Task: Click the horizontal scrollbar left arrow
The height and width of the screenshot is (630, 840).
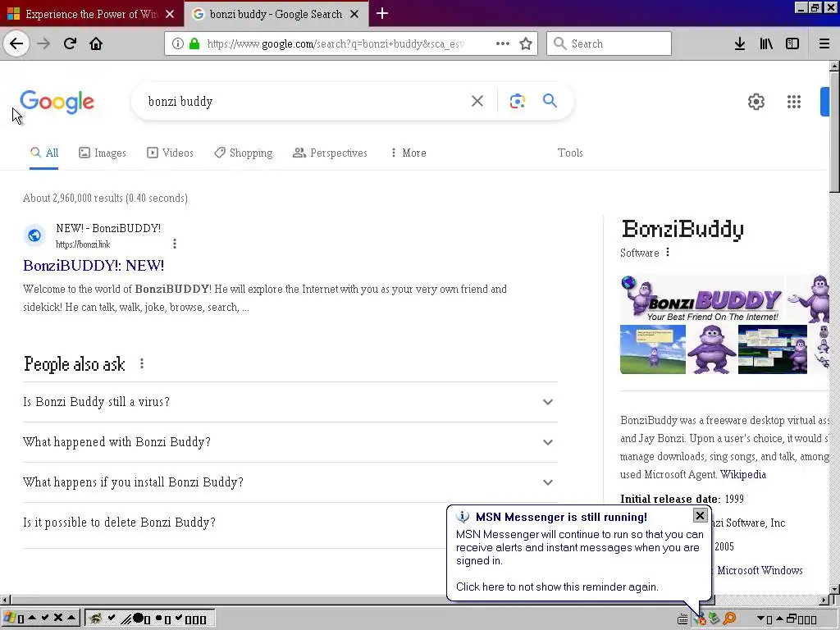Action: coord(5,600)
